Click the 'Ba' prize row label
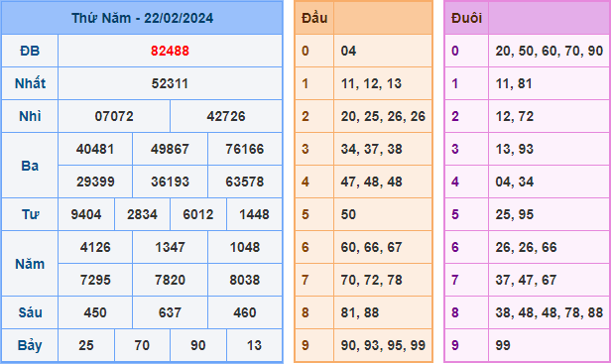Viewport: 612px width, 364px height. (30, 166)
